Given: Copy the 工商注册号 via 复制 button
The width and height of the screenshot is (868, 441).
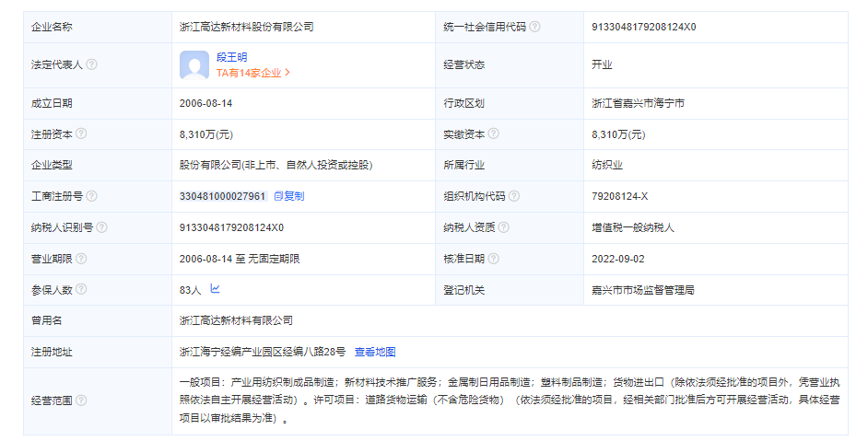Looking at the screenshot, I should [289, 196].
